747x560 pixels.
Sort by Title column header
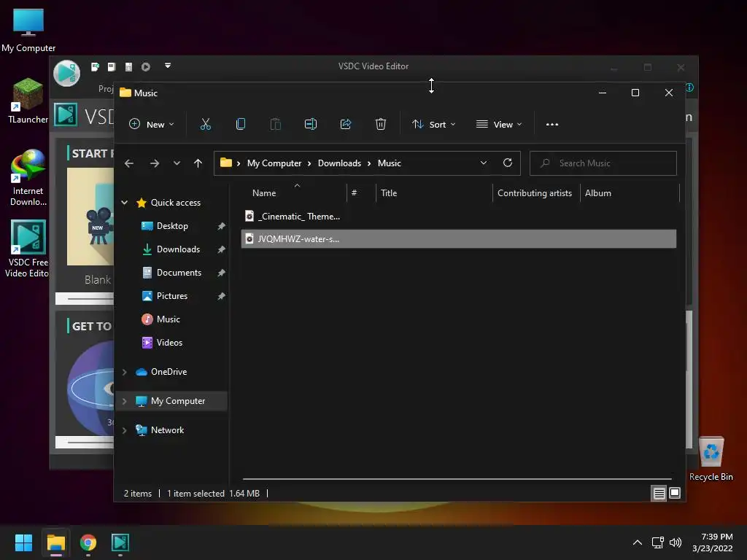[x=389, y=192]
